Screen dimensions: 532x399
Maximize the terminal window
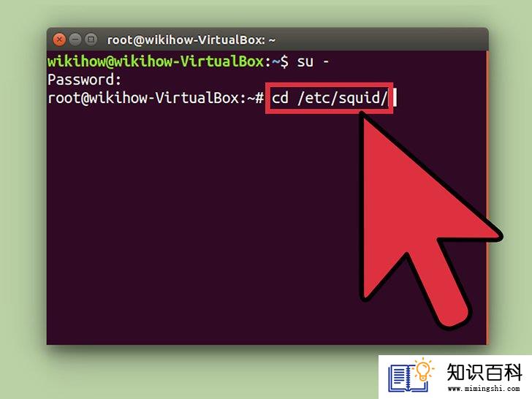coord(91,39)
